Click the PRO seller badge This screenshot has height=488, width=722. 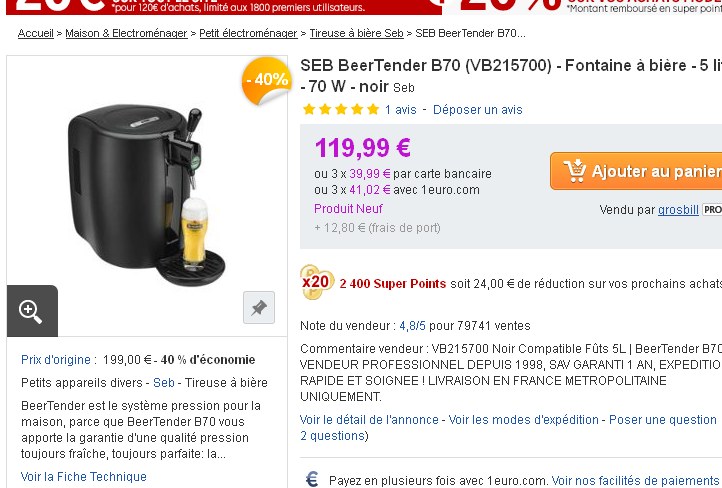tap(711, 210)
